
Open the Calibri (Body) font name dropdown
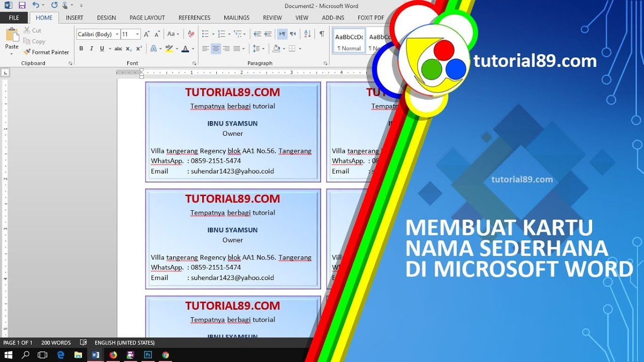(117, 34)
